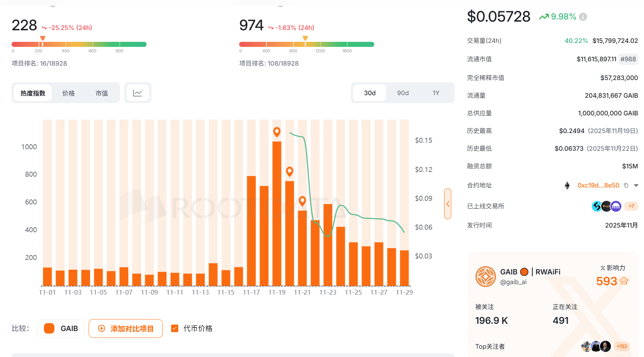Uncheck the 代币价格 checkbox
Screen dimensions: 644x357
click(175, 328)
